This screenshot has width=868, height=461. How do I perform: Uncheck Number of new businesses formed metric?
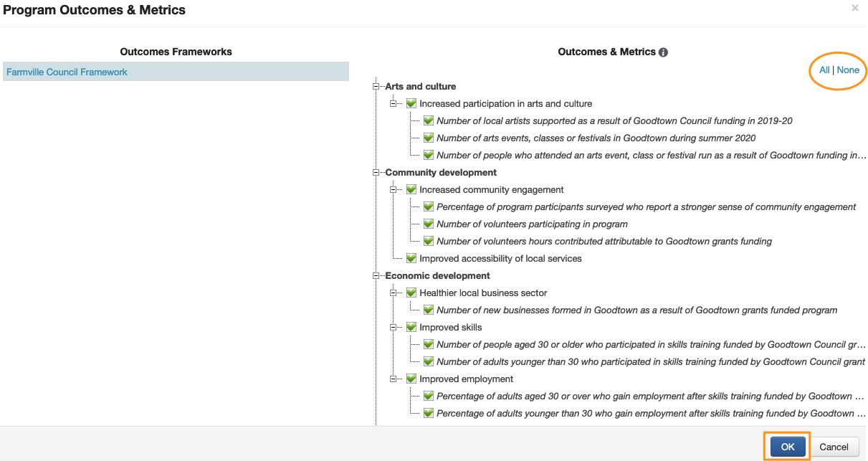pos(429,310)
